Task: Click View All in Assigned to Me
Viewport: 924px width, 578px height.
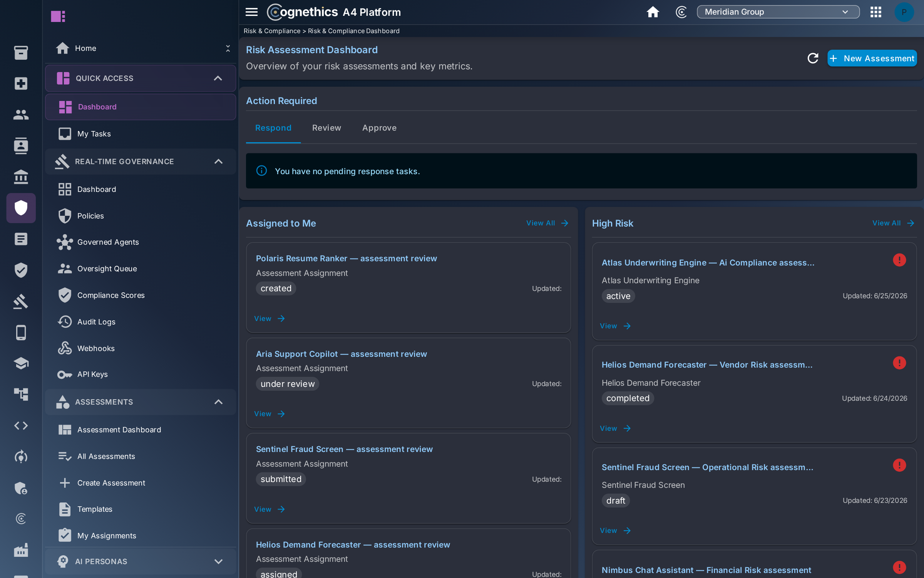Action: tap(547, 223)
